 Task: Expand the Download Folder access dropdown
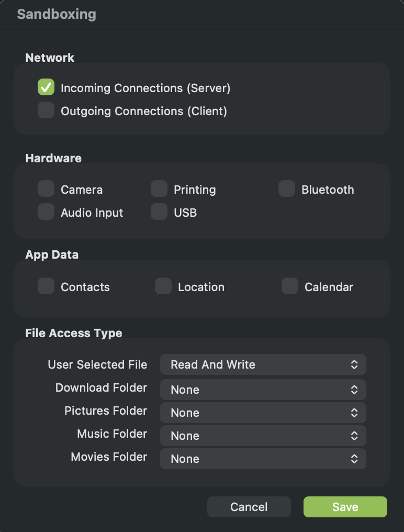click(x=263, y=390)
